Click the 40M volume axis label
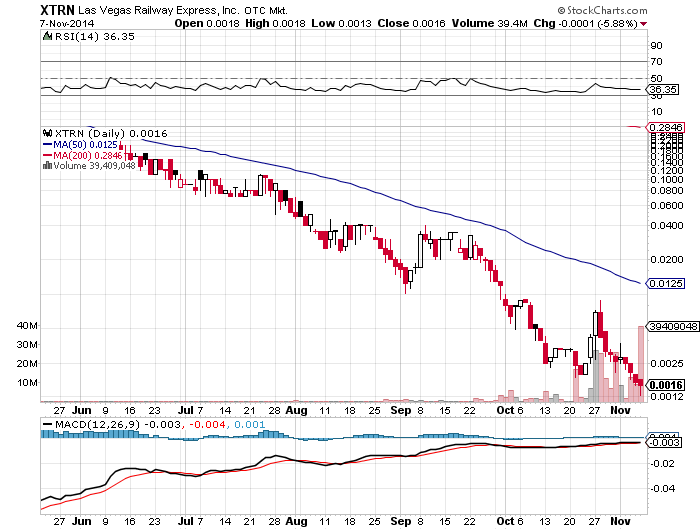This screenshot has height=530, width=700. pyautogui.click(x=27, y=326)
